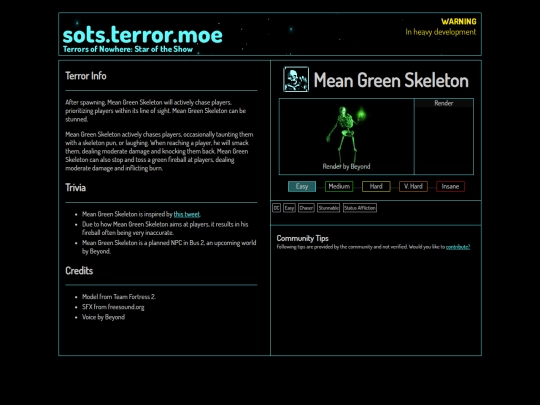Click the OC tag
This screenshot has height=405, width=540.
[276, 208]
